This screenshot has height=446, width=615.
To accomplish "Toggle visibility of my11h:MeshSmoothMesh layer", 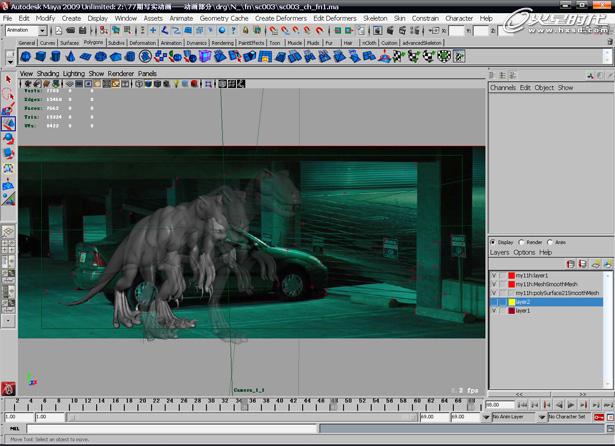I will [x=494, y=284].
